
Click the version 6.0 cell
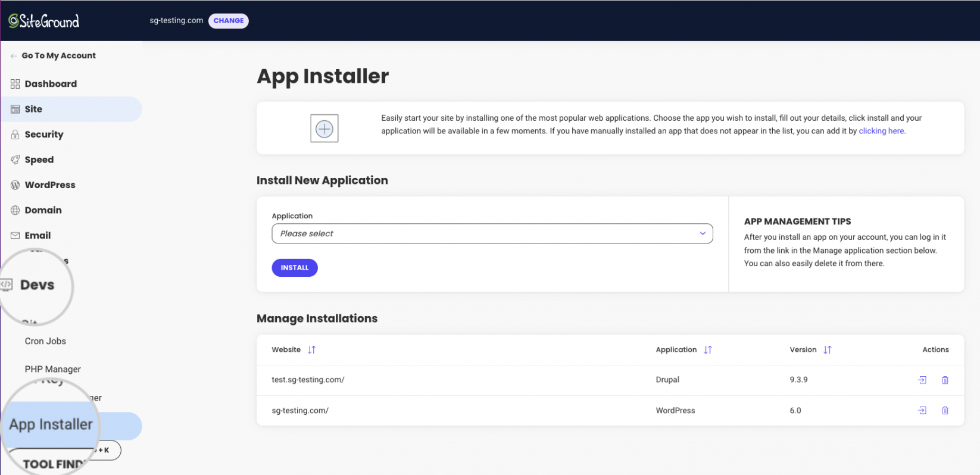point(795,411)
